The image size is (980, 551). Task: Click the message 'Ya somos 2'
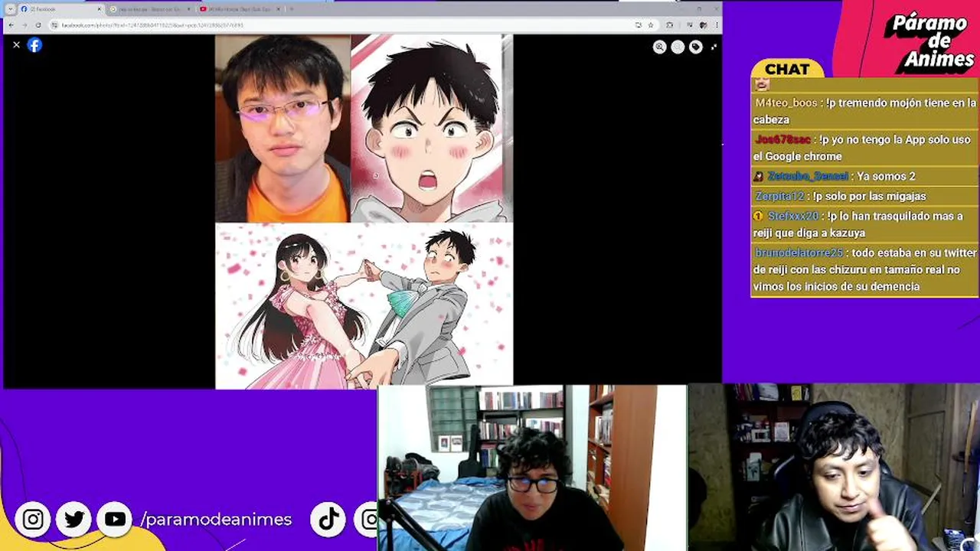(886, 176)
